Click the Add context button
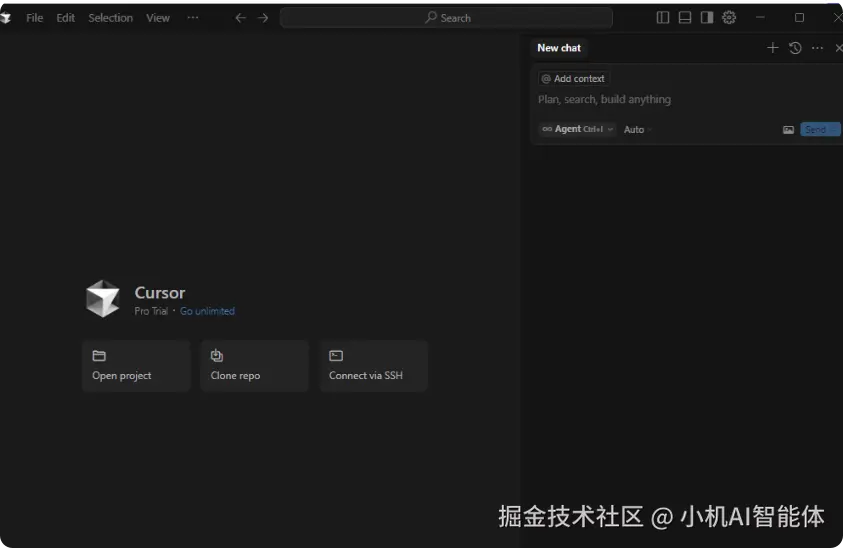Image resolution: width=843 pixels, height=548 pixels. point(574,79)
